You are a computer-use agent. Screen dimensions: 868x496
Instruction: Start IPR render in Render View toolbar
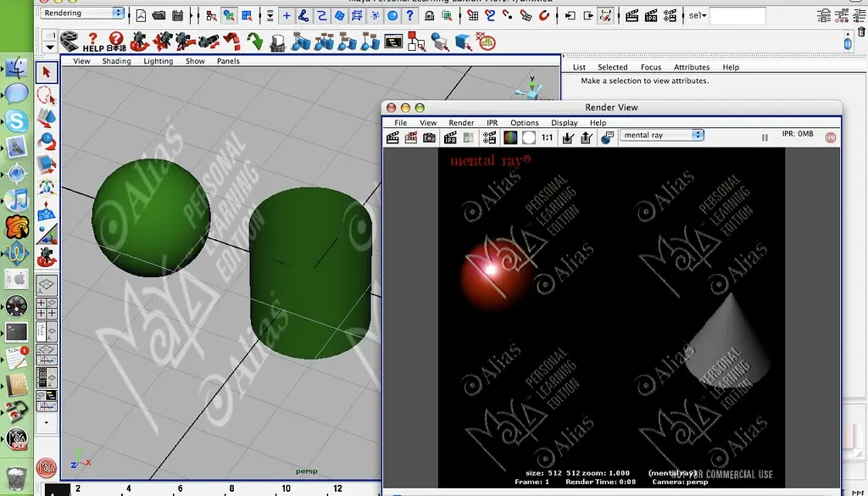coord(450,137)
